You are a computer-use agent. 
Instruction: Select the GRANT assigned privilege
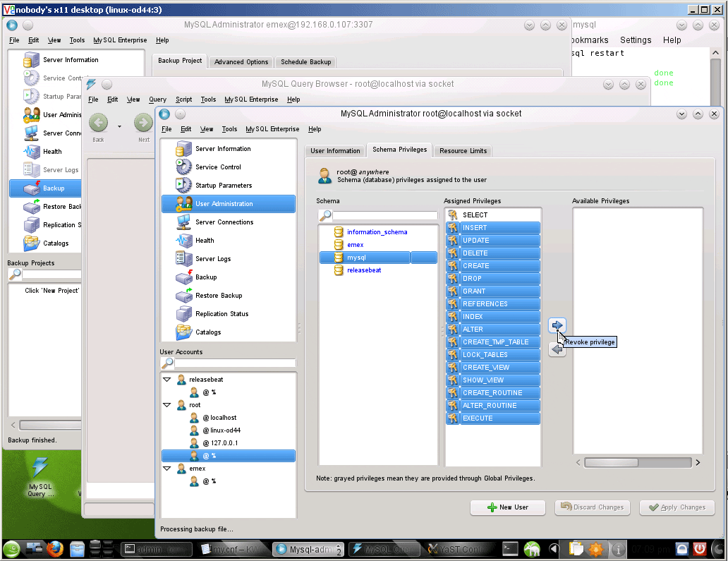[493, 291]
